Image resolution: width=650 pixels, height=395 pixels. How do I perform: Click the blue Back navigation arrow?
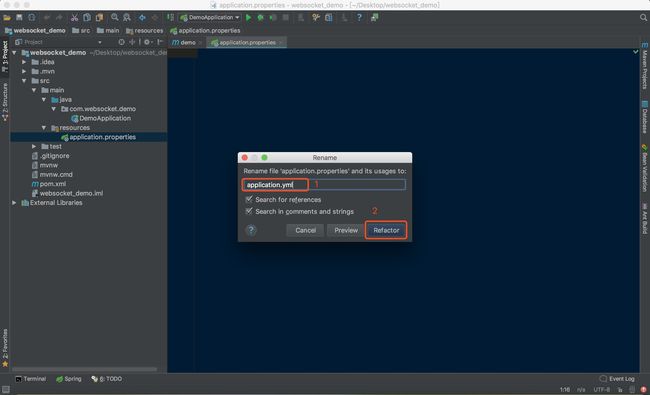pyautogui.click(x=142, y=18)
